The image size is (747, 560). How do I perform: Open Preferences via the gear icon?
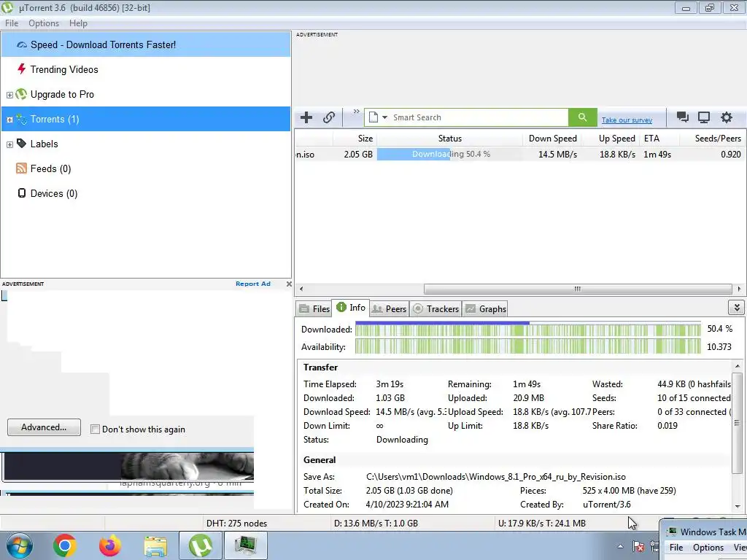coord(726,117)
